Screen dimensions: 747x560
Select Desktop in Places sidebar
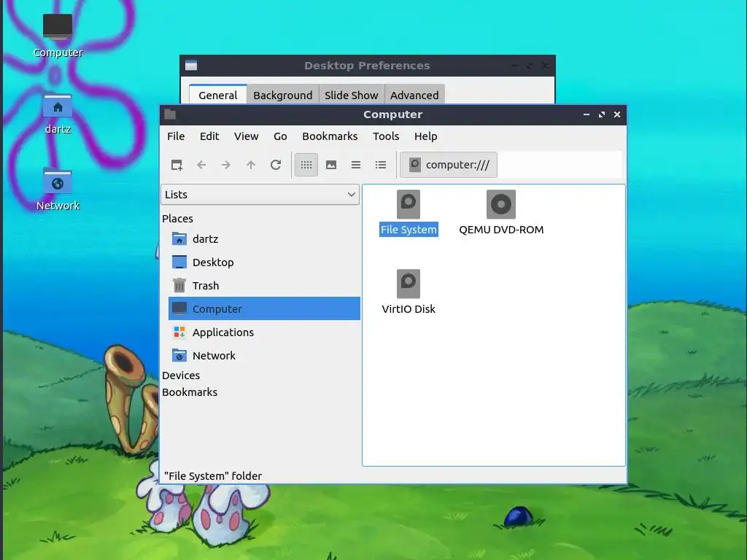[x=264, y=262]
